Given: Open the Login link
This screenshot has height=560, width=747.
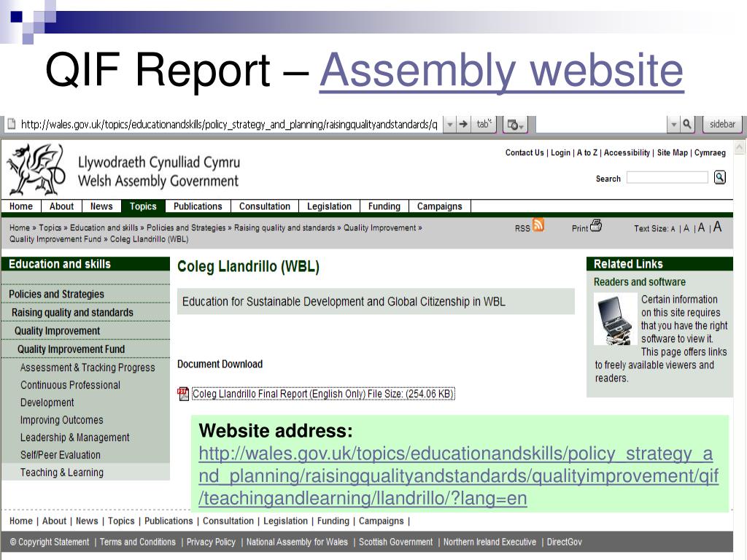Looking at the screenshot, I should pos(560,153).
